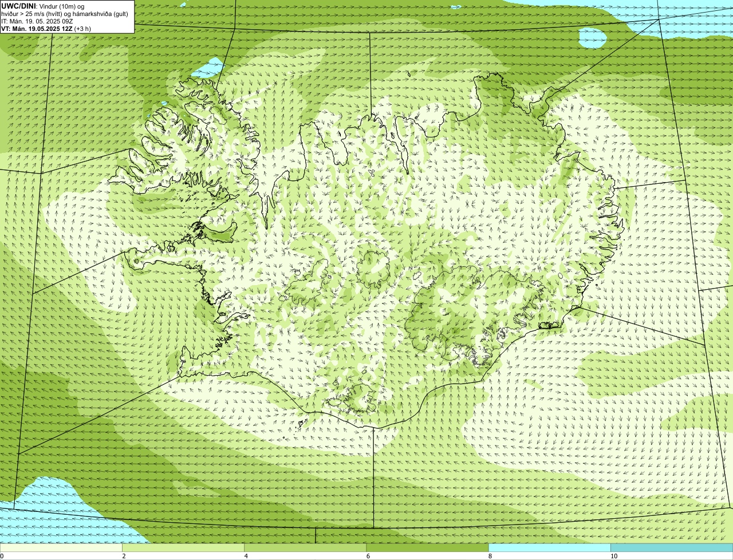Image resolution: width=733 pixels, height=560 pixels.
Task: Click the 8–10 m/s light cyan swatch
Action: (549, 548)
